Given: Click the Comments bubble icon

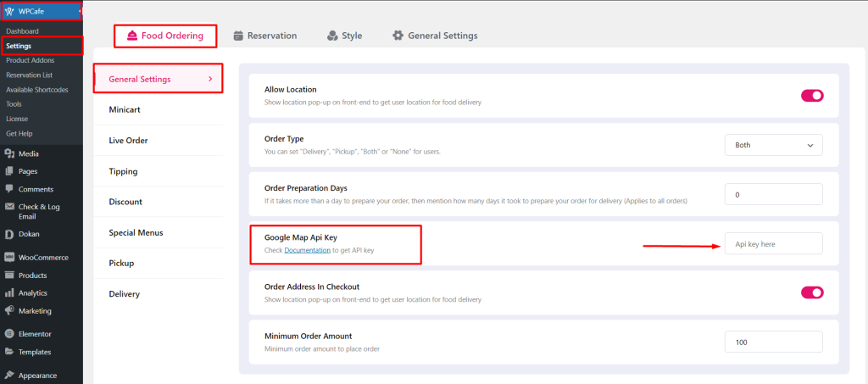Looking at the screenshot, I should pyautogui.click(x=9, y=189).
